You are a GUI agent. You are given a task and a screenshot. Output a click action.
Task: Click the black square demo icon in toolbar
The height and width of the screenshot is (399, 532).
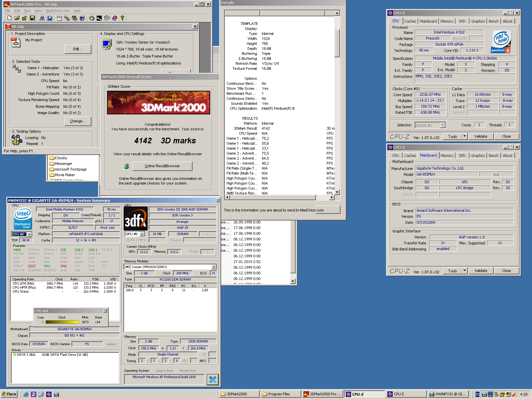pyautogui.click(x=99, y=18)
